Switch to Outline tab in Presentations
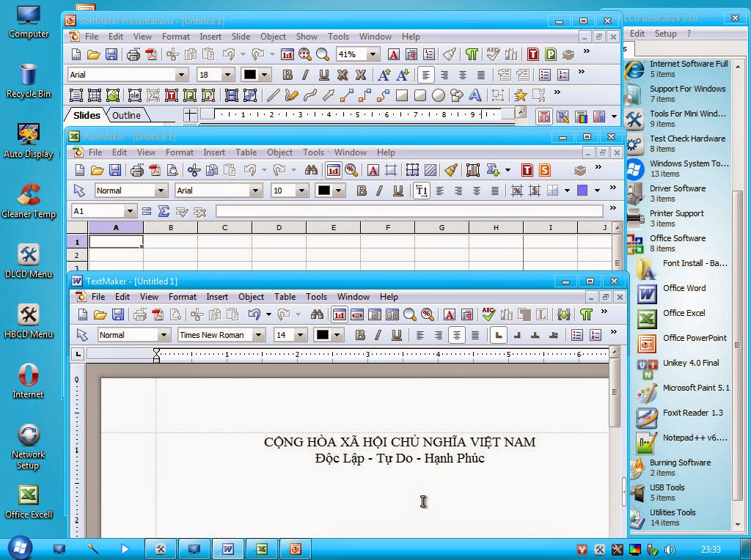The image size is (751, 560). 126,115
